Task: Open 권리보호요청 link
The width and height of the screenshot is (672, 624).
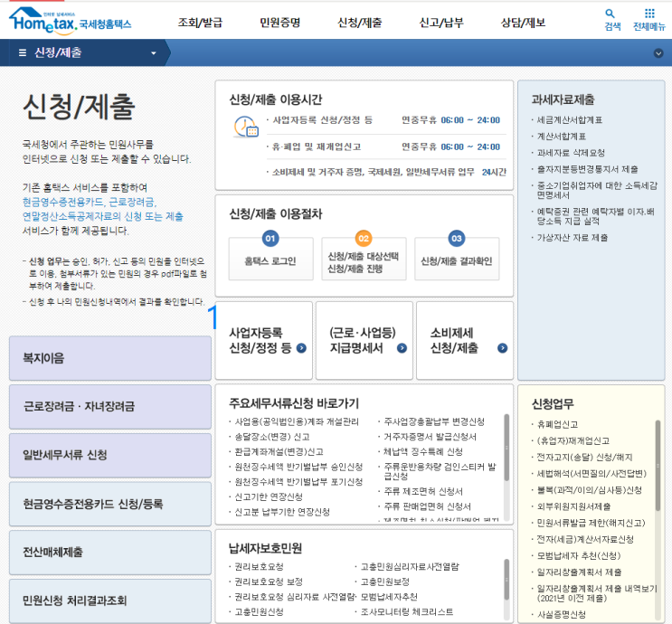Action: coord(259,566)
